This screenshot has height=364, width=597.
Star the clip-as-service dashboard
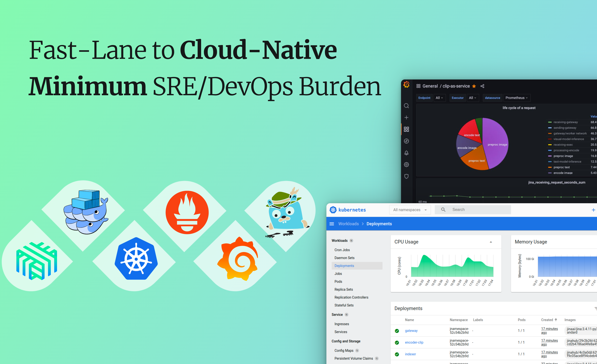pos(474,86)
